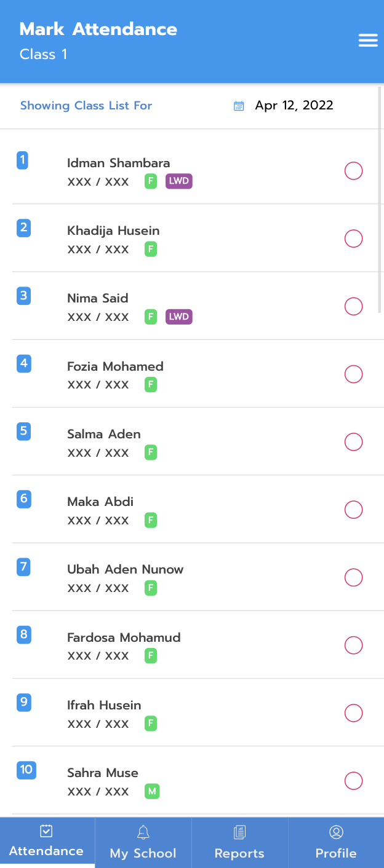Click the My School bell icon
This screenshot has height=868, width=384.
coord(143,832)
